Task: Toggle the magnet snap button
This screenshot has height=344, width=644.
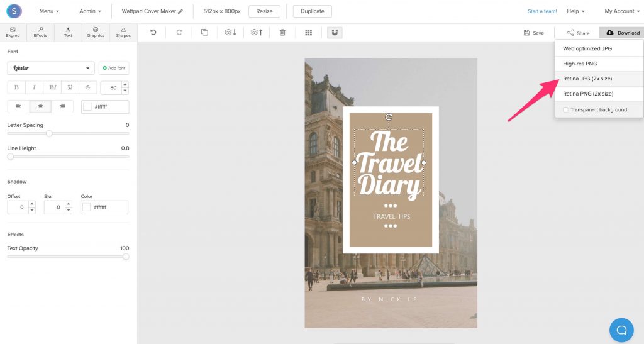Action: [335, 33]
